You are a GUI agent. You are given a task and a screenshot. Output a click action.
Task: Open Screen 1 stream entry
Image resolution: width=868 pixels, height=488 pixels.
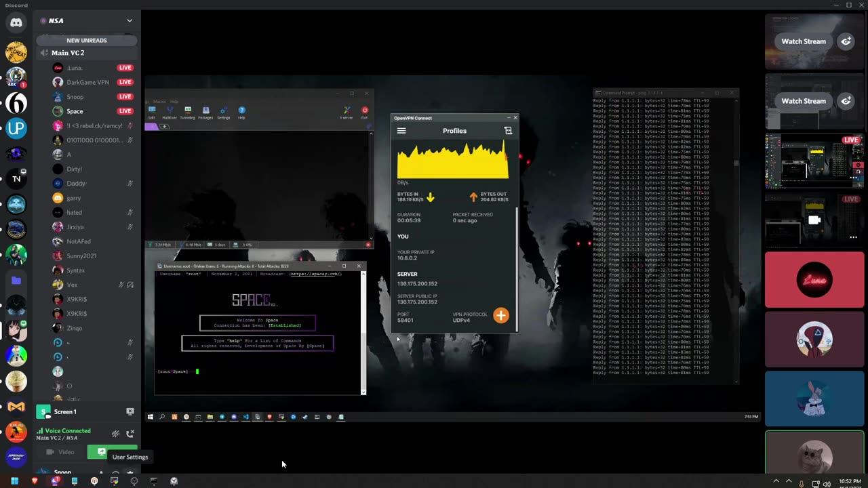(x=65, y=411)
